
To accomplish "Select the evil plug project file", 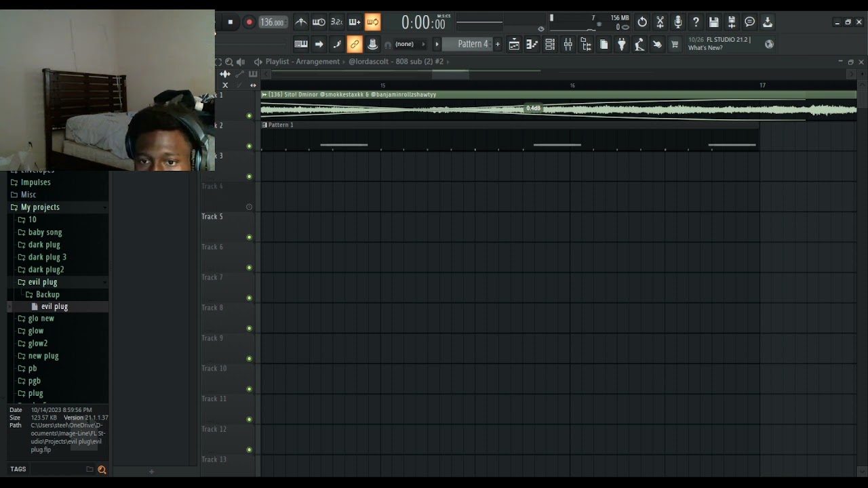I will (58, 306).
